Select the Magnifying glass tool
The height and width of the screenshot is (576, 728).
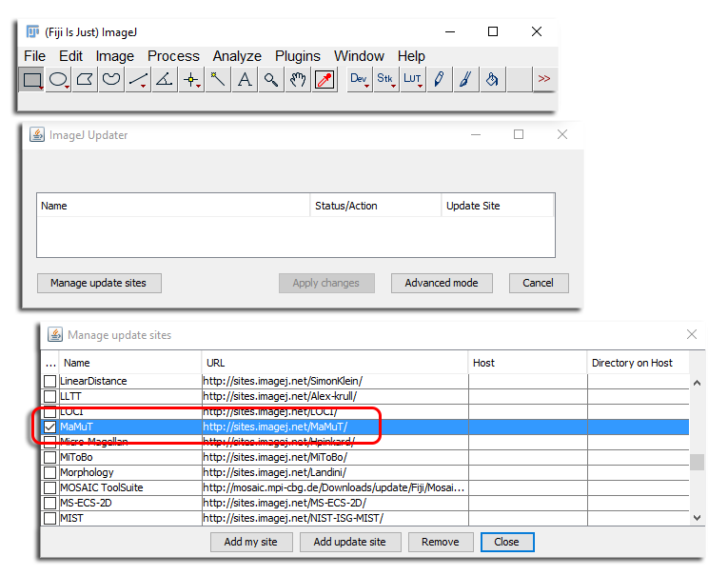271,79
